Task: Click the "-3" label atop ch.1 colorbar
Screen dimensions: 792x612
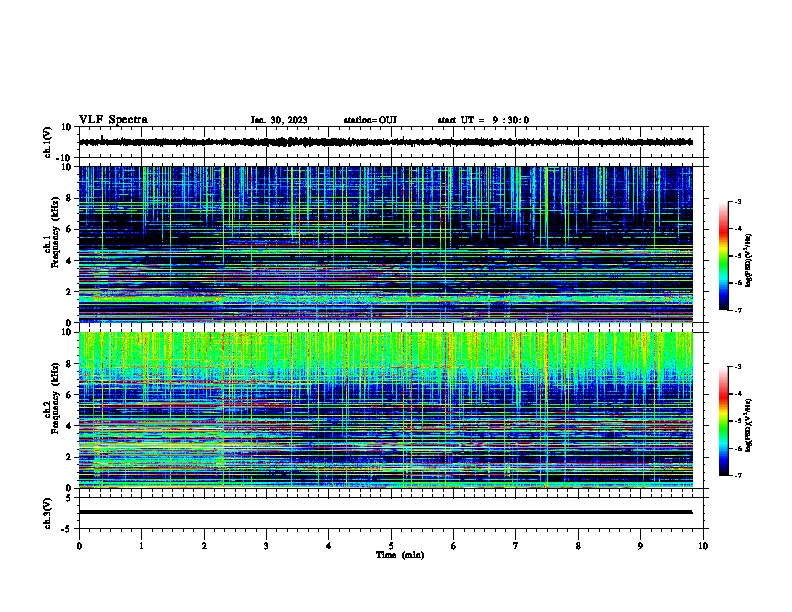Action: [738, 202]
